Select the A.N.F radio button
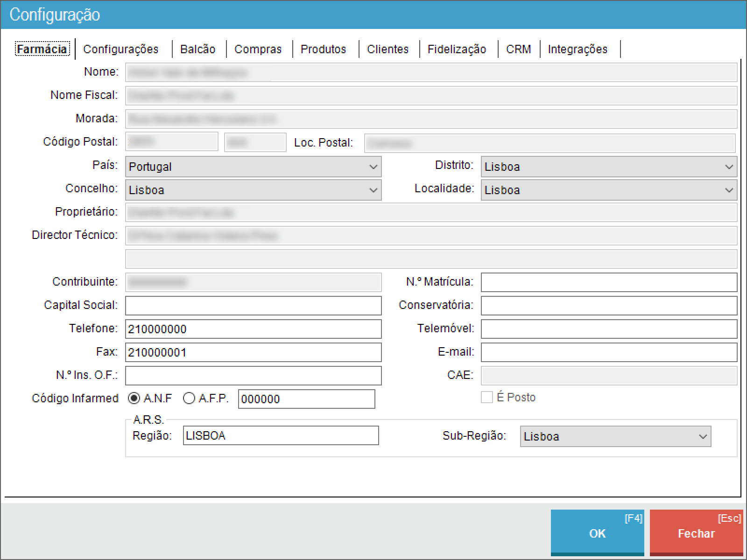The width and height of the screenshot is (747, 560). coord(134,399)
